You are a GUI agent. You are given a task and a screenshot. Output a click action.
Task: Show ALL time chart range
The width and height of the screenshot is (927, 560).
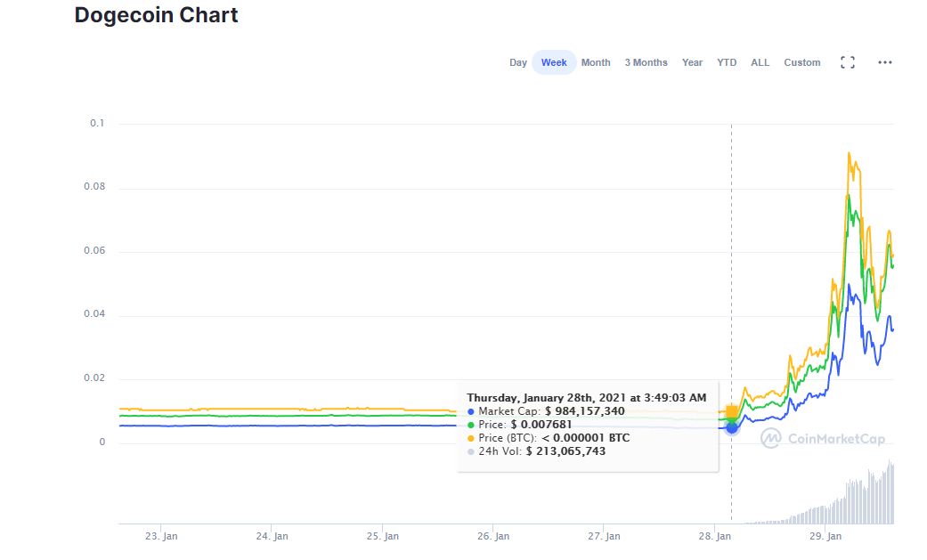(760, 62)
